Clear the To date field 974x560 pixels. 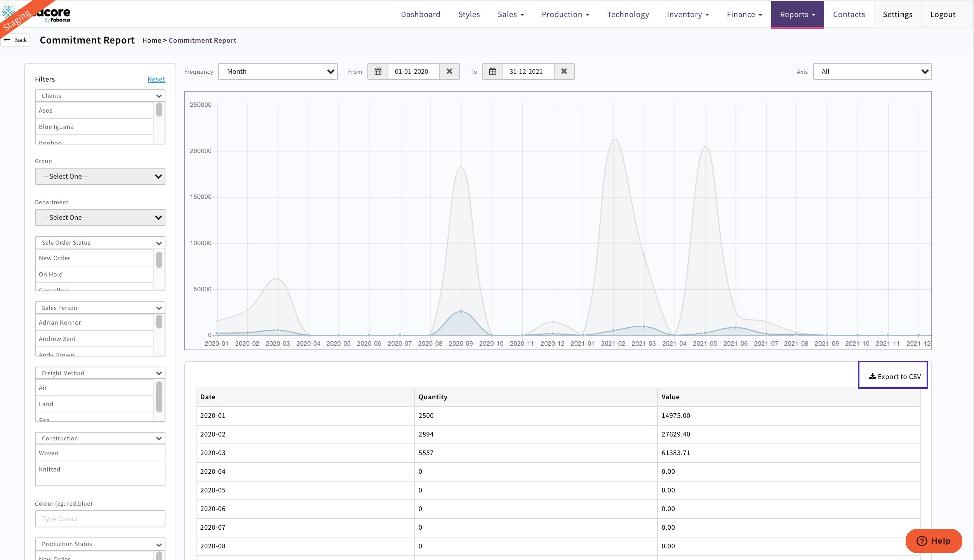click(x=564, y=71)
